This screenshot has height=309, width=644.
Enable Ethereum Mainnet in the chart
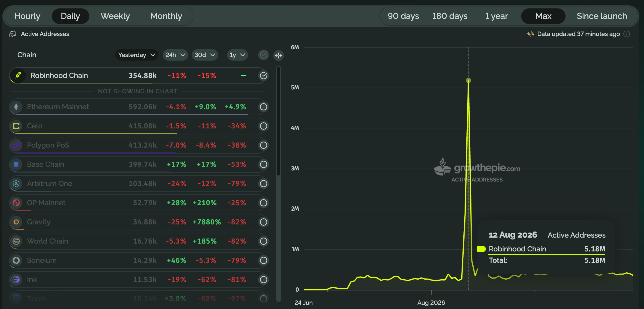pyautogui.click(x=264, y=107)
